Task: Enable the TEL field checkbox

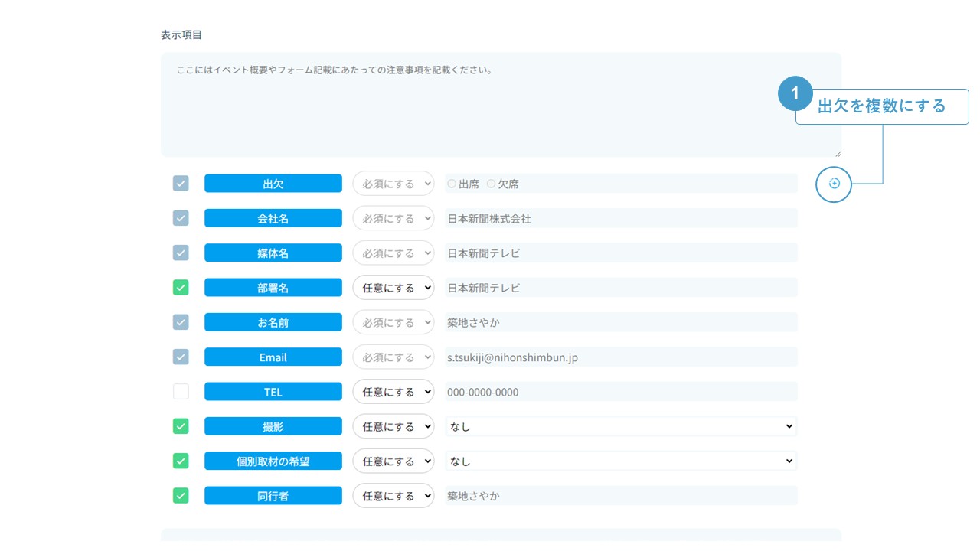Action: coord(181,392)
